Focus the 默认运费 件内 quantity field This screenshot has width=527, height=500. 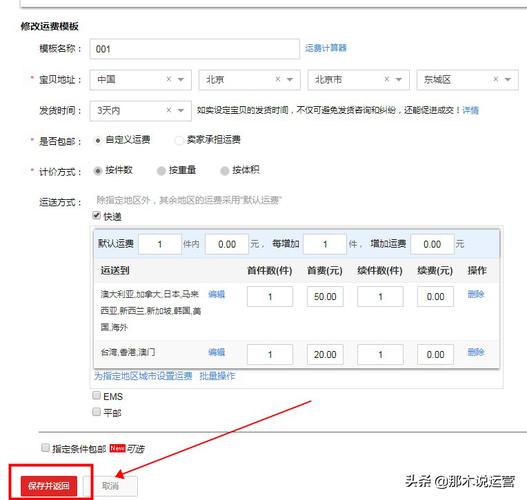[160, 244]
